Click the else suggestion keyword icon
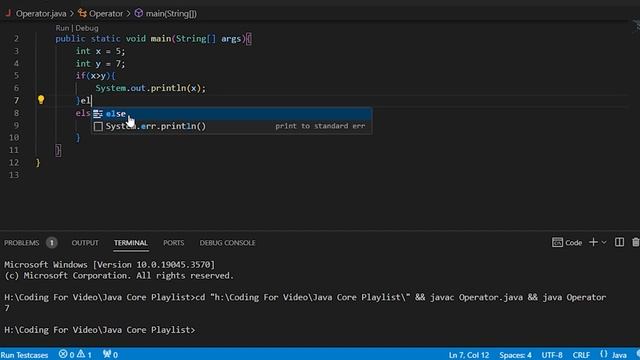The width and height of the screenshot is (640, 360). [x=98, y=114]
